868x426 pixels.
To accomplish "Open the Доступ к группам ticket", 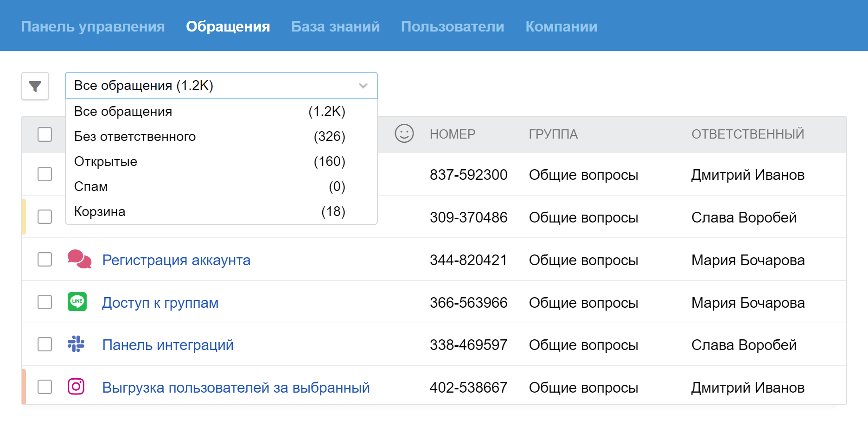I will [x=160, y=303].
